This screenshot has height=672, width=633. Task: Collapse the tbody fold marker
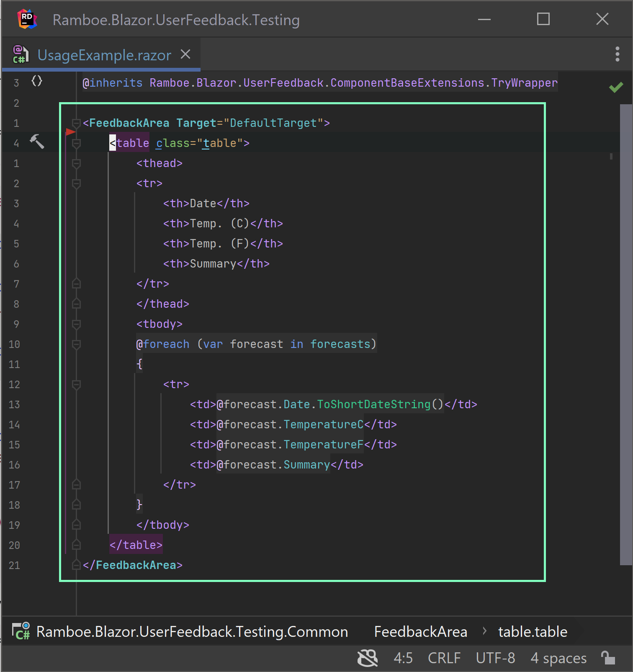(x=76, y=324)
